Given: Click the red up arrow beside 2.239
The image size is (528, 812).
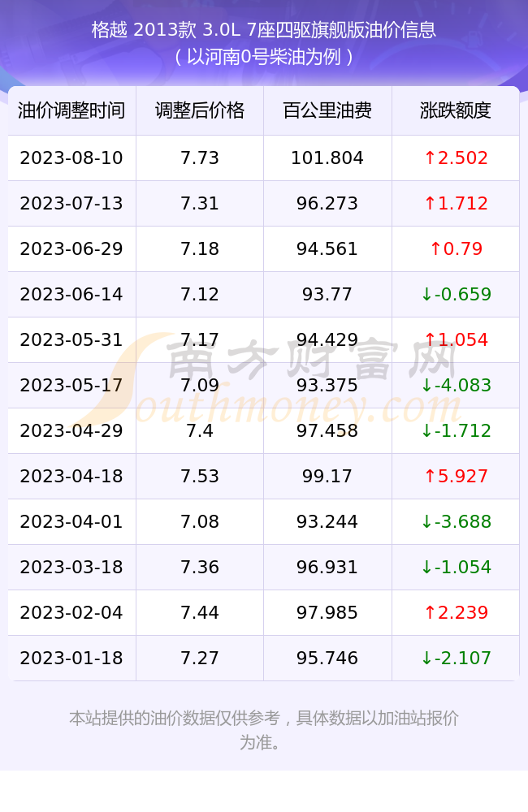Looking at the screenshot, I should tap(430, 612).
